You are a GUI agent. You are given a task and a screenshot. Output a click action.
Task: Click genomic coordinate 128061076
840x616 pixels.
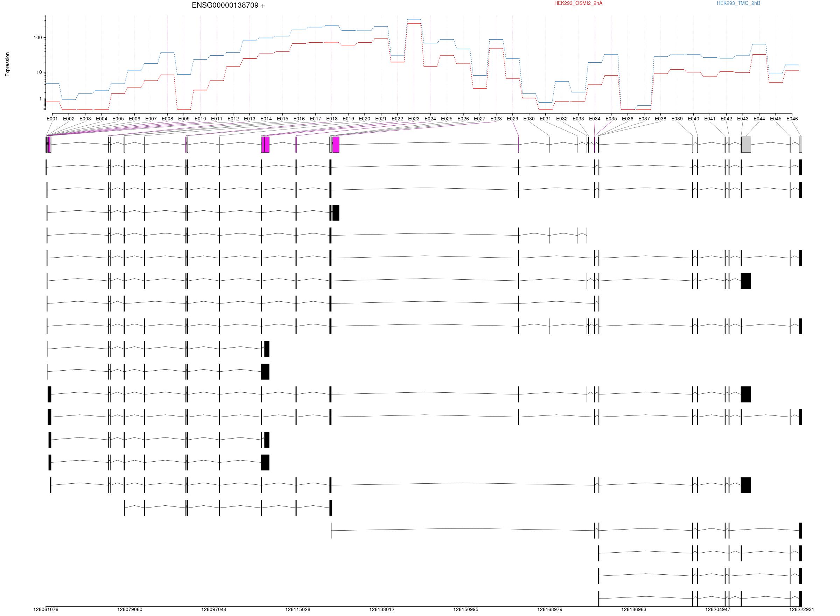(46, 610)
